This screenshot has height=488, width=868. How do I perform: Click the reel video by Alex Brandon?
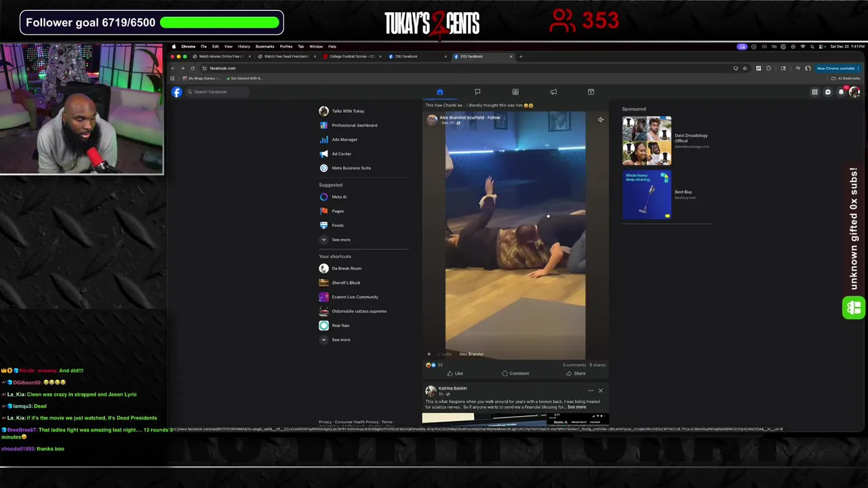[x=515, y=235]
